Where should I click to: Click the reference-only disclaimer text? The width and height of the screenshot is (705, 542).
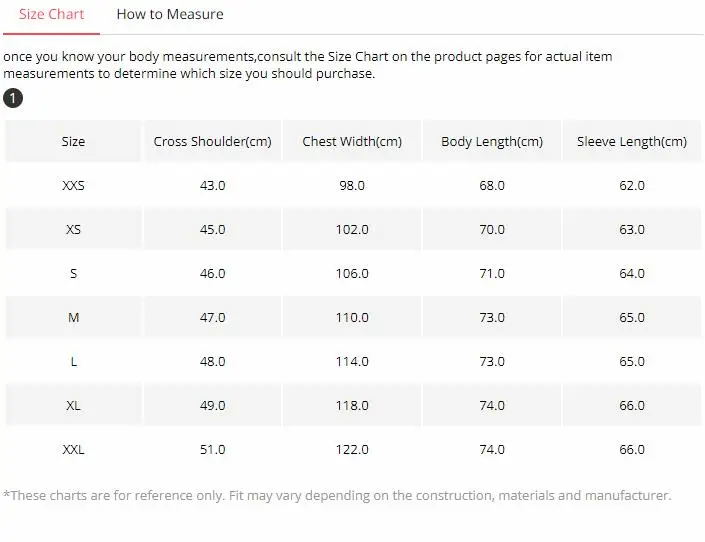click(x=337, y=496)
